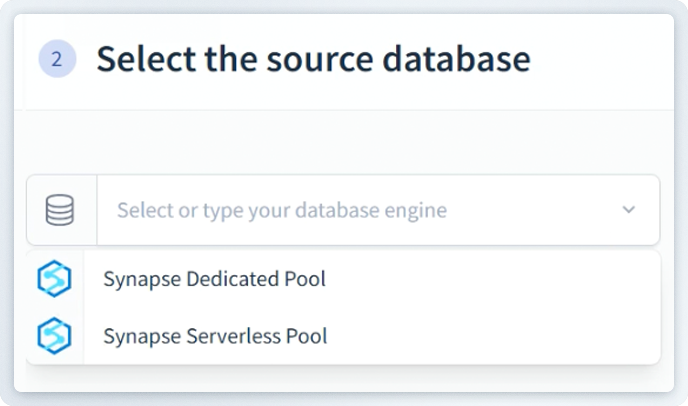This screenshot has height=406, width=688.
Task: Click the down arrow in the engine combo box
Action: pos(628,210)
